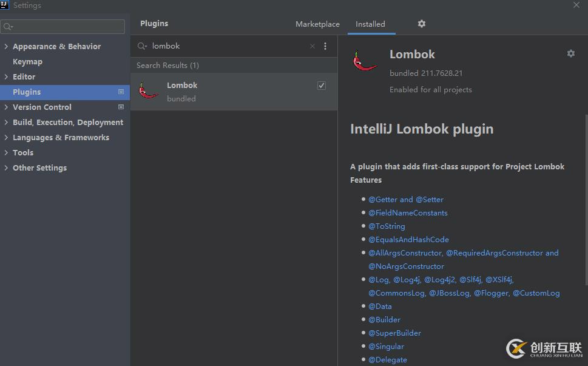Screen dimensions: 588x366
Task: Switch to the Installed tab
Action: point(370,24)
